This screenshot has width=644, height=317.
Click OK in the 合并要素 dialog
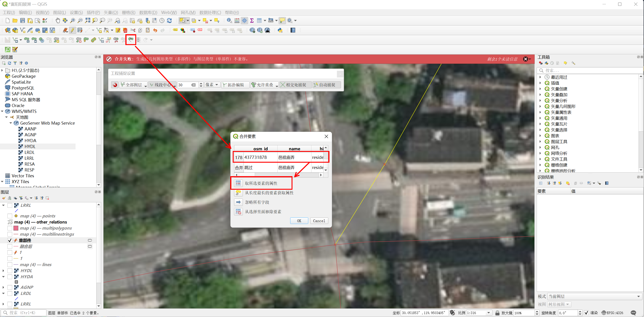point(299,221)
